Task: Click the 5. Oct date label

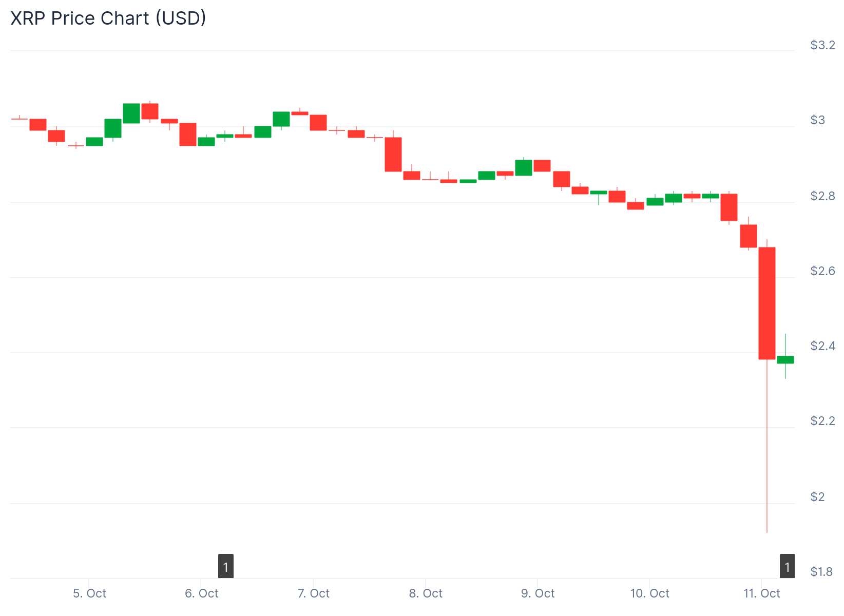Action: tap(89, 593)
